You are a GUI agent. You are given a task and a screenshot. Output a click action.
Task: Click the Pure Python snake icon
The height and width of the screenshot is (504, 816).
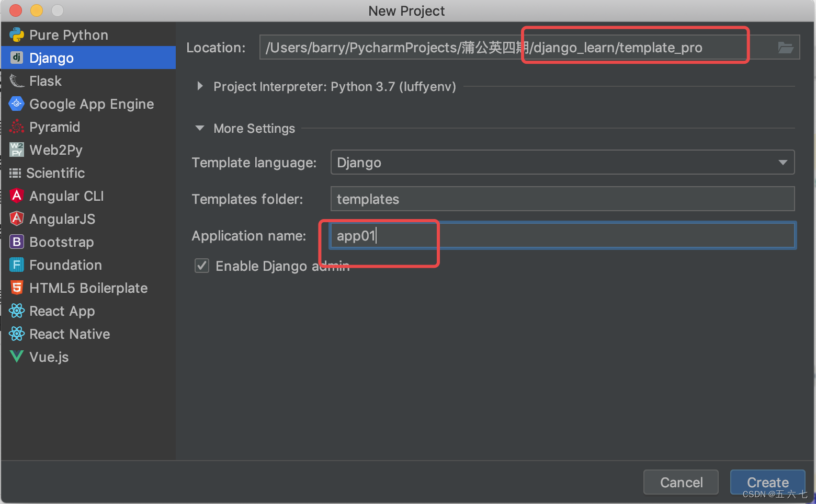(x=17, y=35)
